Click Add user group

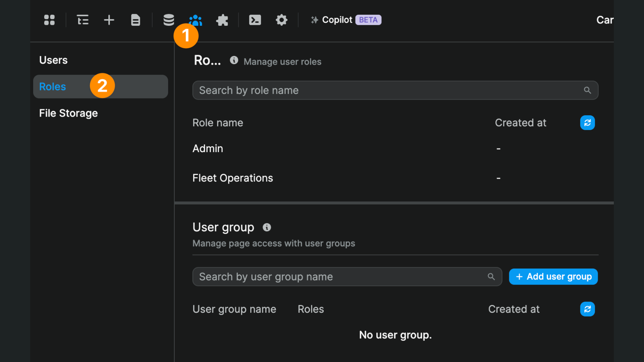pos(553,277)
